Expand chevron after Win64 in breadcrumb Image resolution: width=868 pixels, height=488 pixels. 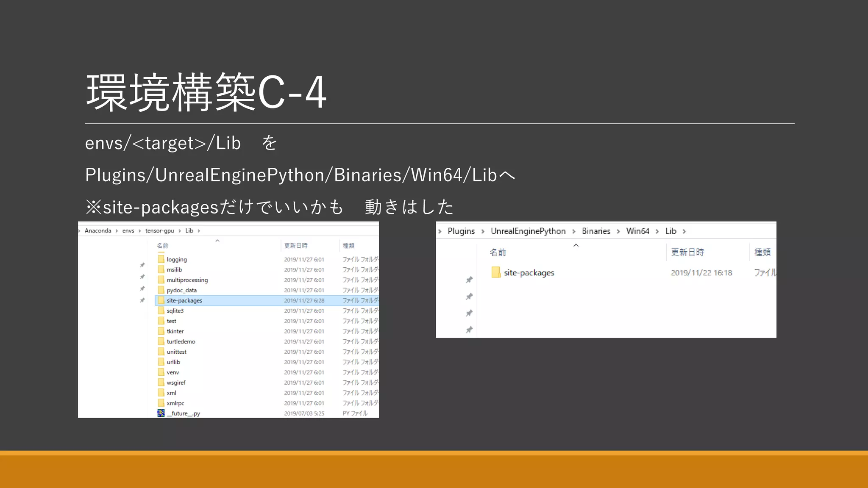tap(657, 231)
